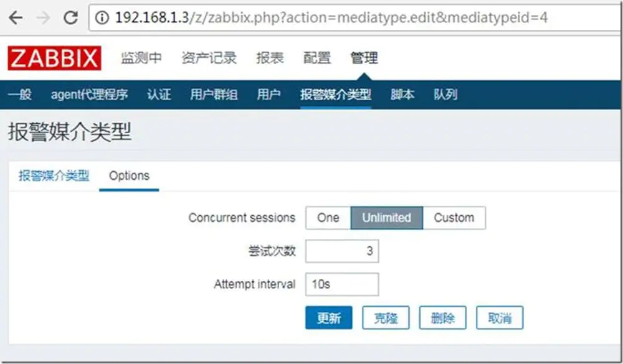Viewport: 623px width, 364px height.
Task: Click the browser back arrow
Action: click(x=16, y=17)
